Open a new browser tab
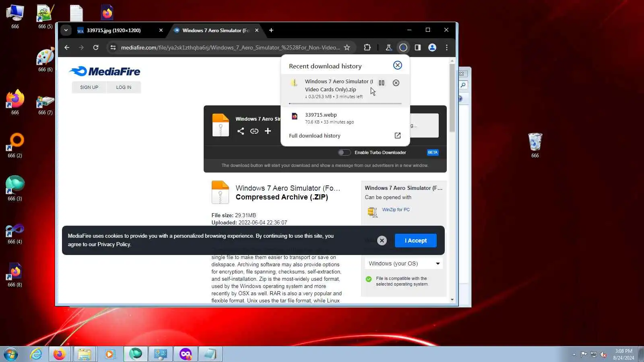644x362 pixels. coord(271,30)
